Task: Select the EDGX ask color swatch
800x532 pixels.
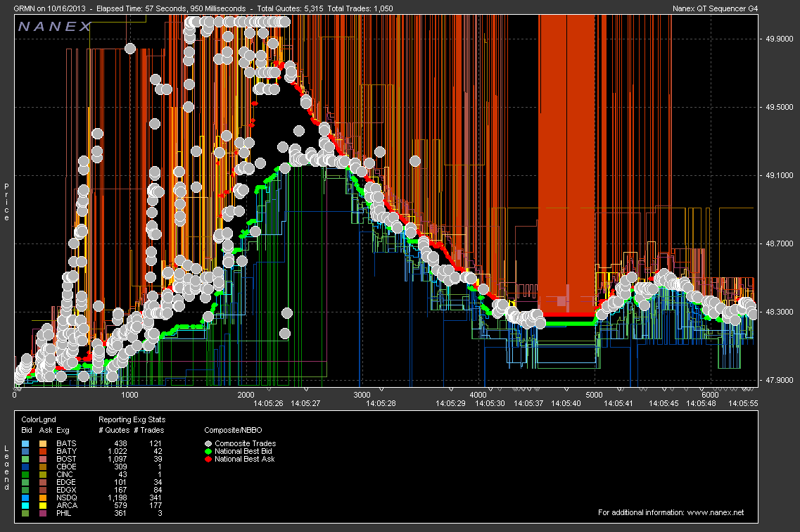Action: [x=43, y=490]
